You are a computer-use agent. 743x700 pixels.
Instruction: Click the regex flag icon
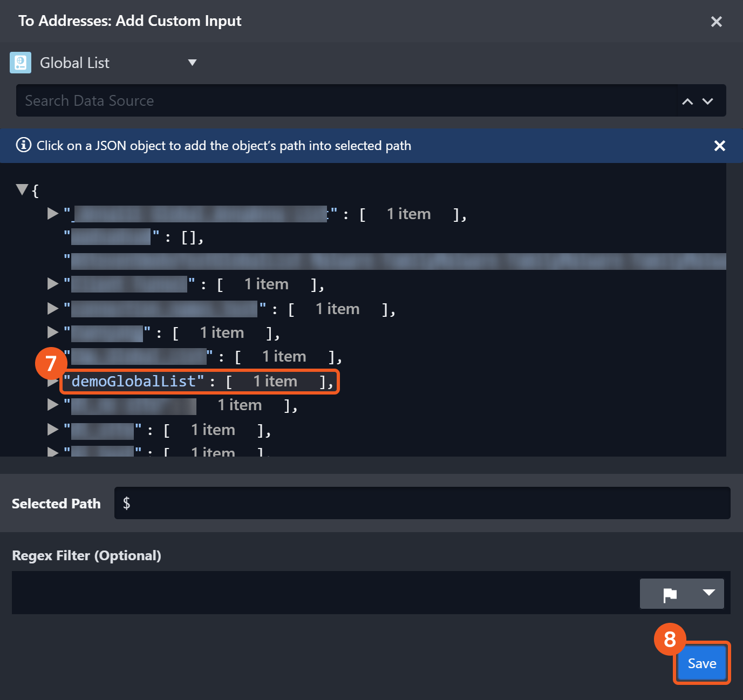(670, 594)
